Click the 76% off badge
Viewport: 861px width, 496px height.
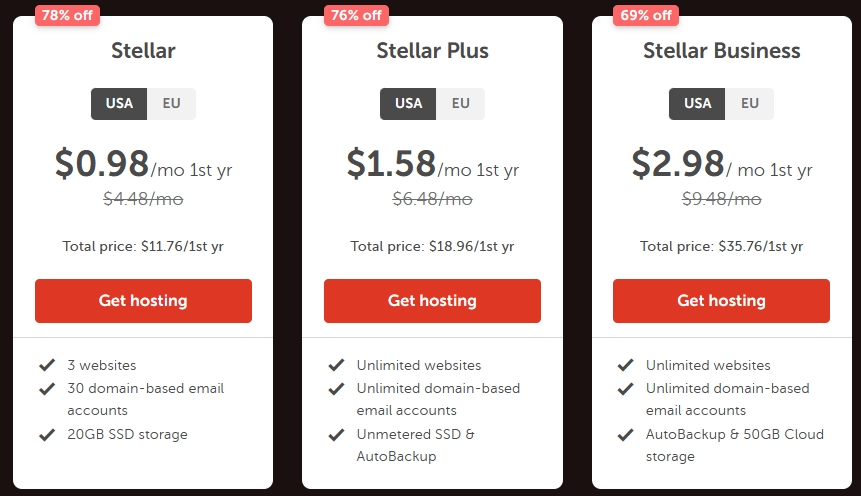click(356, 15)
